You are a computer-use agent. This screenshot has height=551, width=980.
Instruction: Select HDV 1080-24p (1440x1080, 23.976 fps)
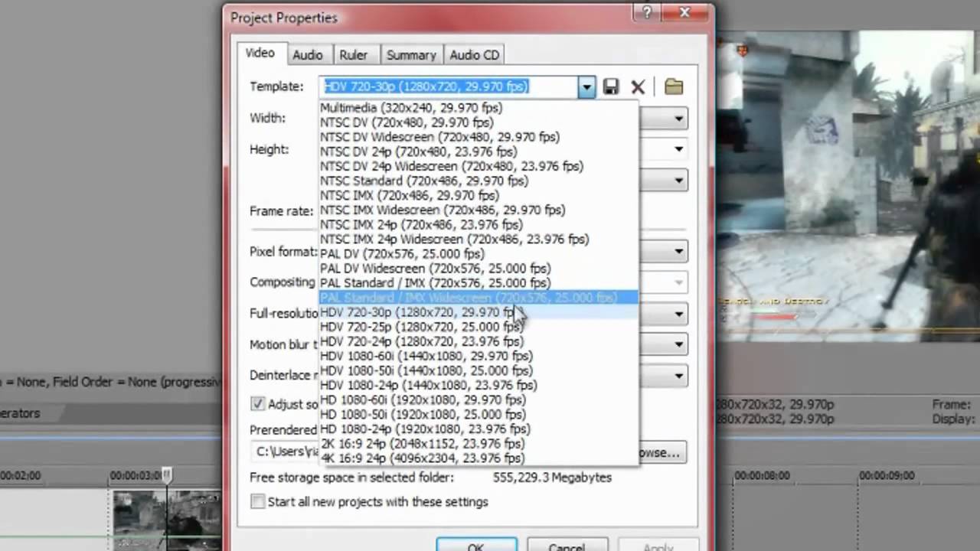pos(478,385)
